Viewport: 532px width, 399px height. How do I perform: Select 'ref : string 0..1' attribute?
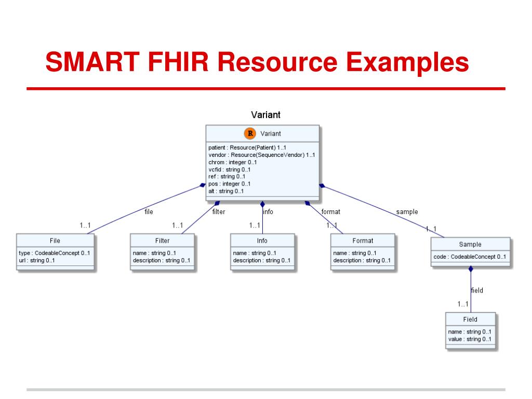227,177
